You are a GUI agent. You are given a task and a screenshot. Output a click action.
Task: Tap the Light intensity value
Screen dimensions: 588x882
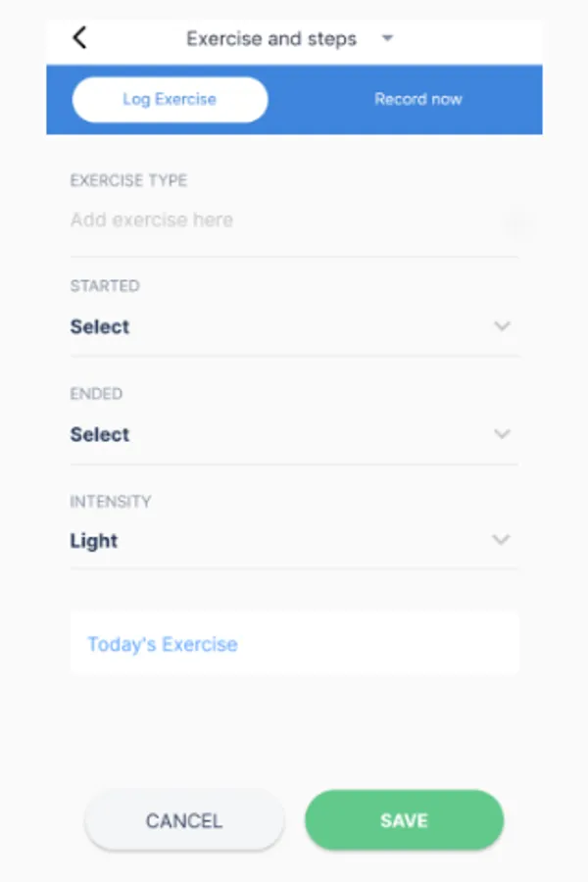click(x=93, y=540)
